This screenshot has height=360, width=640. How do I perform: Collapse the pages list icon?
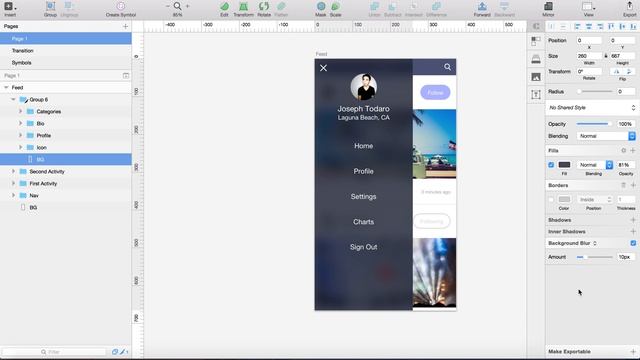(x=126, y=76)
